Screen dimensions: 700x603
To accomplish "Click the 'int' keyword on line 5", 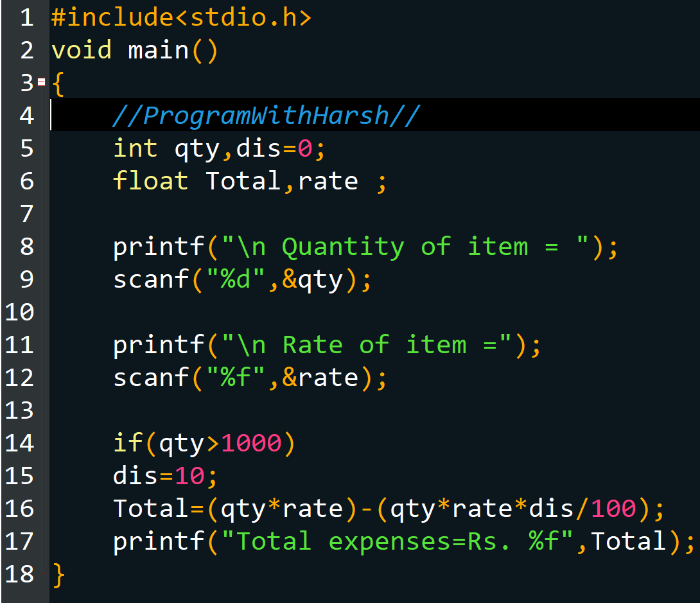I will 136,148.
